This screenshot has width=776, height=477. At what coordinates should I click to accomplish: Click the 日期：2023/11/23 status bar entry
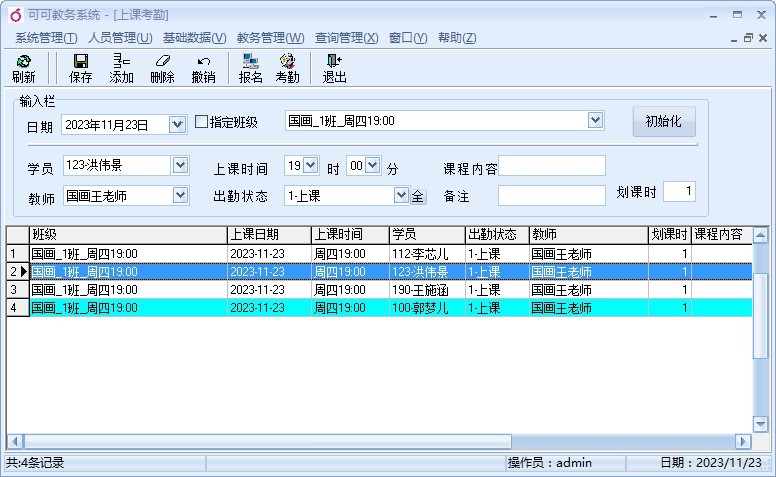[x=711, y=463]
